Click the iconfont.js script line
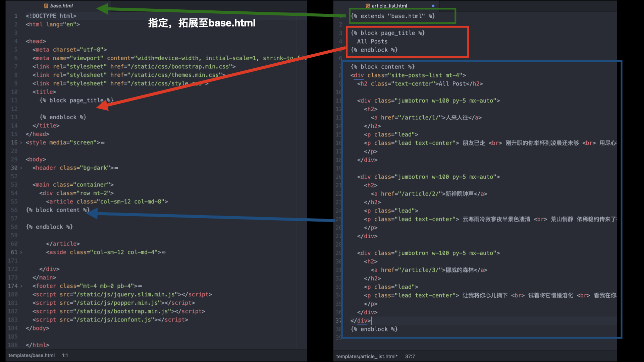644x362 pixels. pos(110,320)
